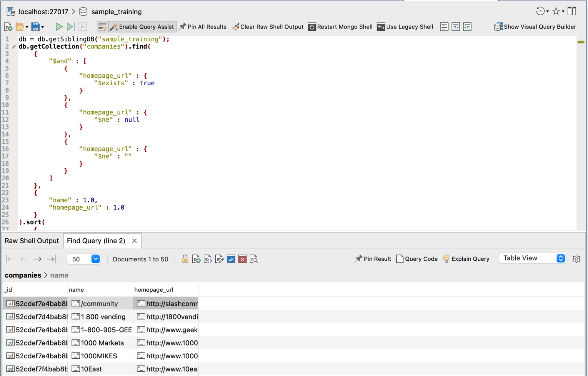This screenshot has height=376, width=588.
Task: Switch to Raw Shell Output tab
Action: 32,241
